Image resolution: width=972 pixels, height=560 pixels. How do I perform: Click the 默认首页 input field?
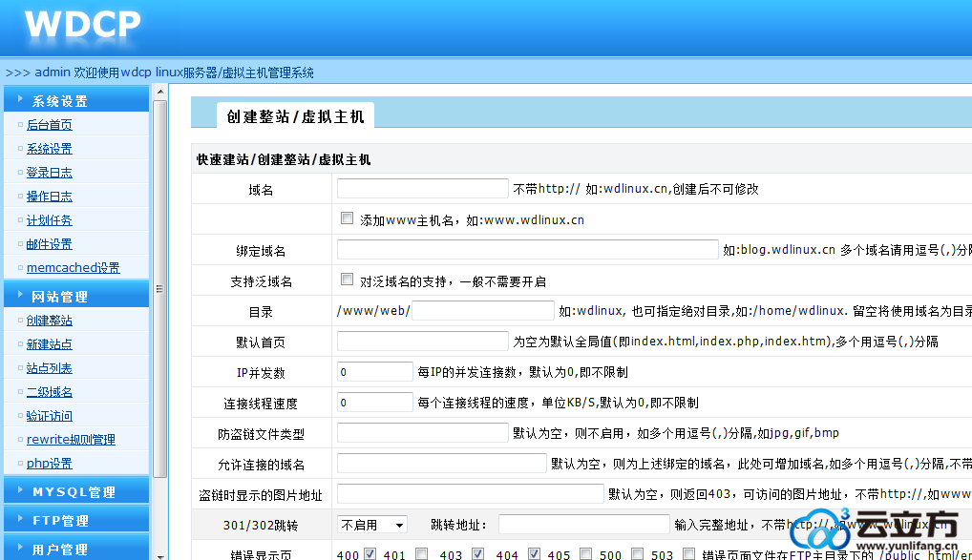pyautogui.click(x=423, y=341)
